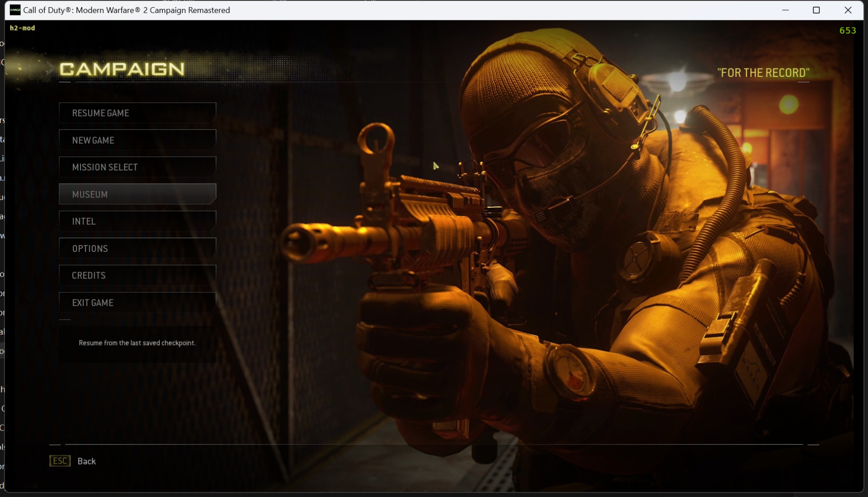
Task: Select Resume Game in campaign menu
Action: pyautogui.click(x=137, y=113)
